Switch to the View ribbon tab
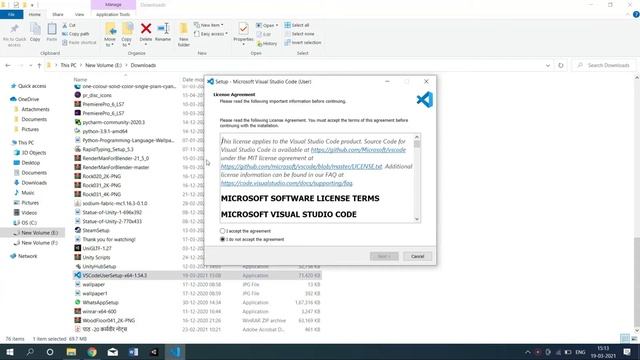This screenshot has width=640, height=360. pos(80,14)
